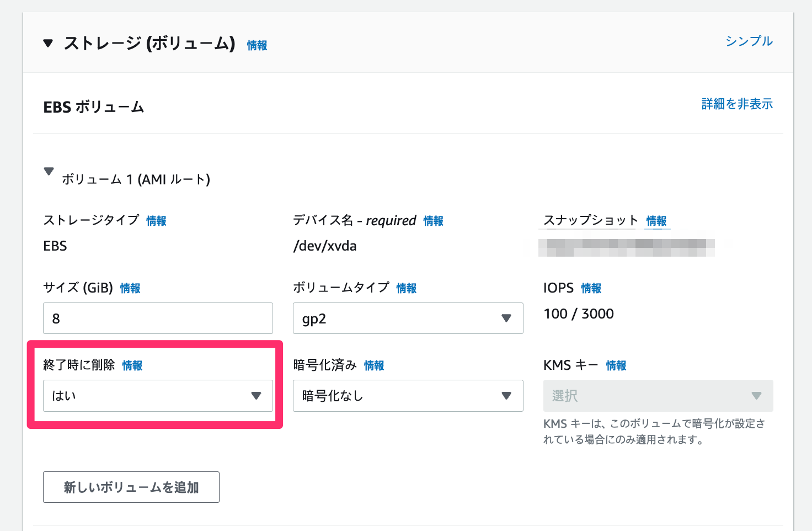The width and height of the screenshot is (812, 531).
Task: Click the サイズ (GiB) input showing 8
Action: click(158, 318)
